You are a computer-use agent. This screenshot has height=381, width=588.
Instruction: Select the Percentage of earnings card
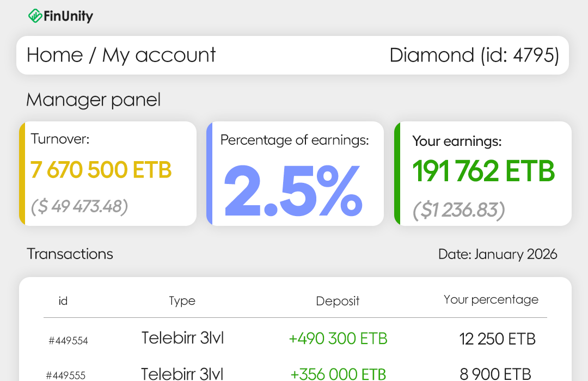[295, 173]
